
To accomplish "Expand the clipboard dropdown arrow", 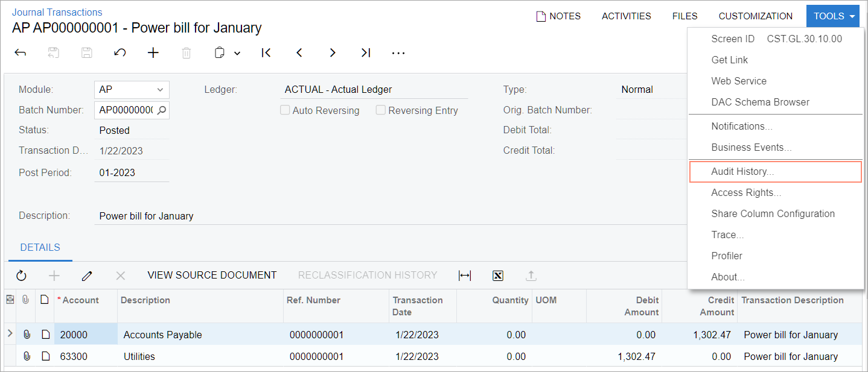I will [237, 53].
